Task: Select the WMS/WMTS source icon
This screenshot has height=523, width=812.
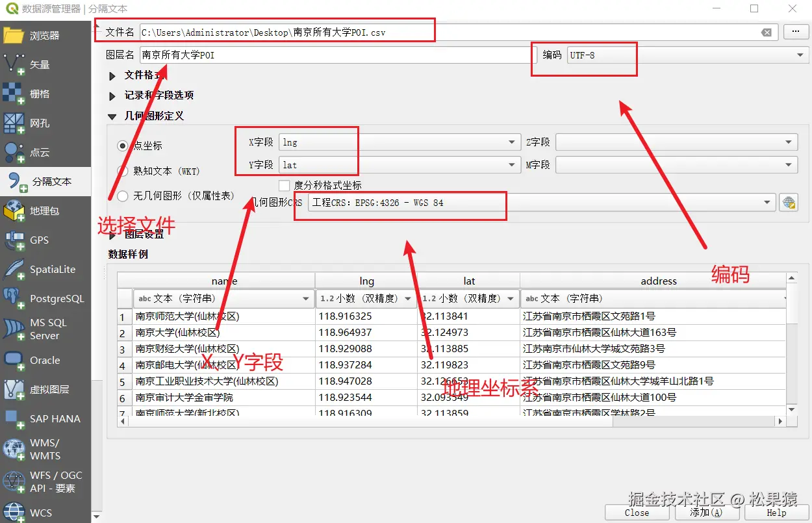Action: pyautogui.click(x=14, y=449)
